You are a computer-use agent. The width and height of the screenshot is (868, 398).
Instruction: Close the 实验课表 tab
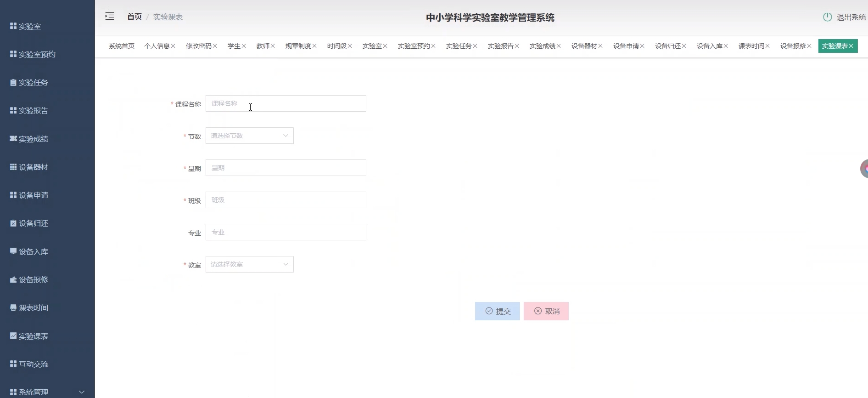[851, 46]
